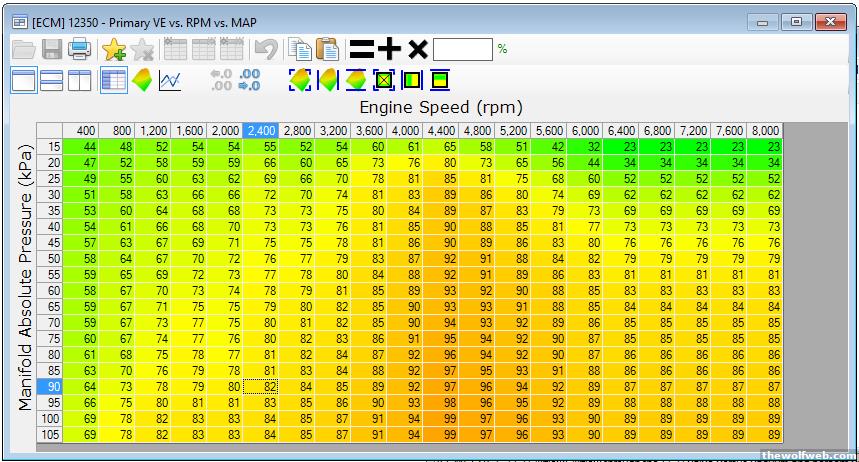859x462 pixels.
Task: Select the 90 kPa row header
Action: point(52,386)
